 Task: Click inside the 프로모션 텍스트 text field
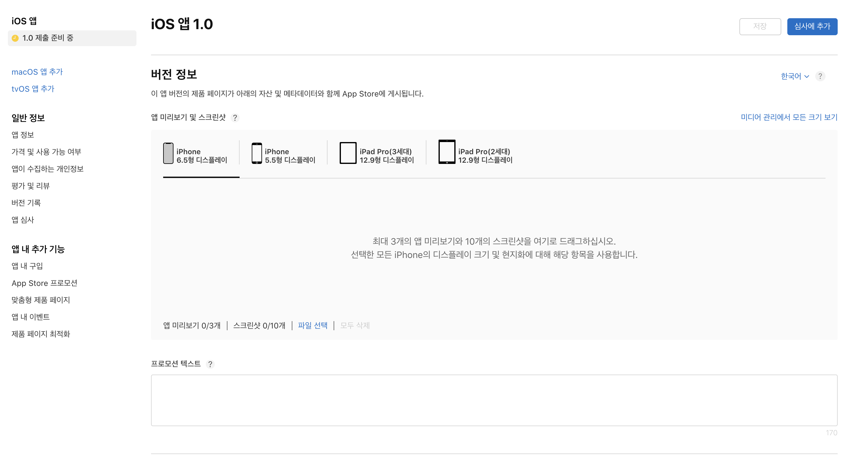494,400
